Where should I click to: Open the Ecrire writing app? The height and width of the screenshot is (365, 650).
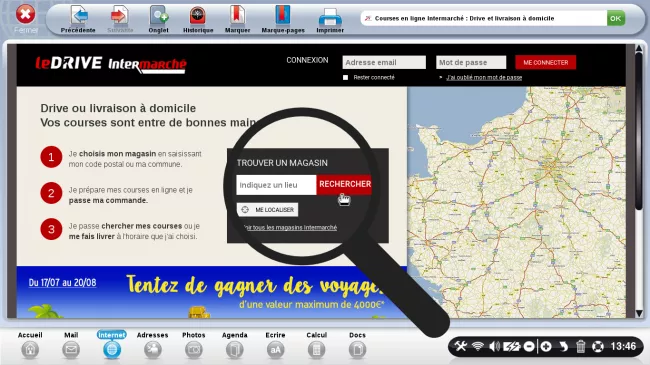tap(275, 345)
